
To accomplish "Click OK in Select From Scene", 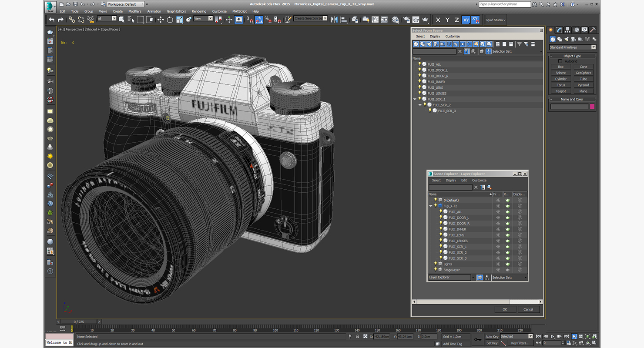I will [505, 309].
